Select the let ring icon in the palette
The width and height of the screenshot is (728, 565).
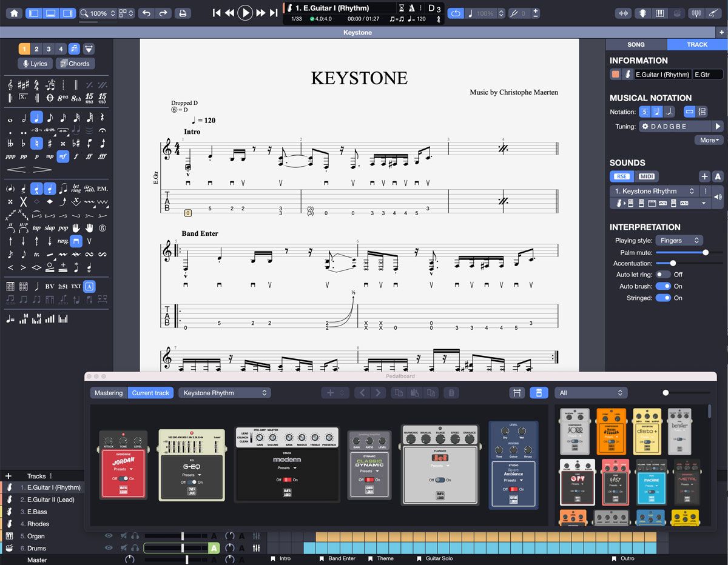[x=76, y=189]
